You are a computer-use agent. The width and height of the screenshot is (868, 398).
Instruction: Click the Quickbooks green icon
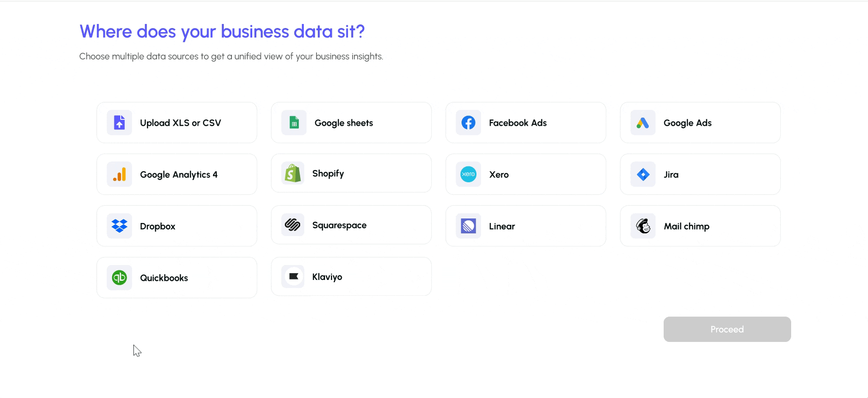[x=119, y=277]
